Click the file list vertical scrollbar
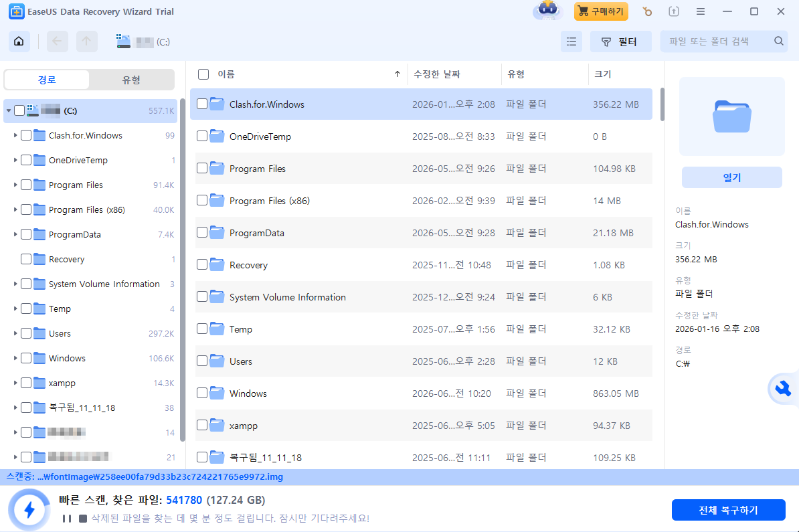 coord(662,104)
